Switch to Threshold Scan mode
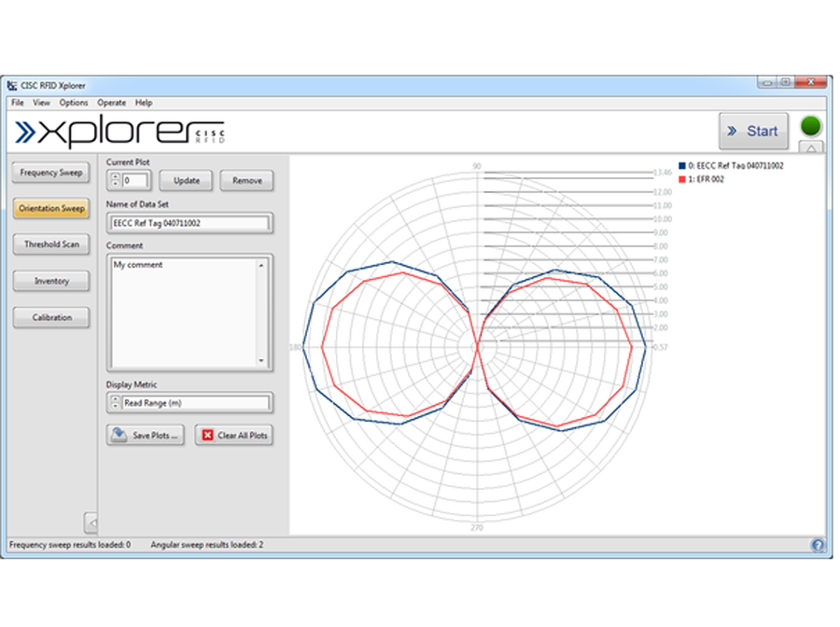The height and width of the screenshot is (627, 840). click(52, 244)
